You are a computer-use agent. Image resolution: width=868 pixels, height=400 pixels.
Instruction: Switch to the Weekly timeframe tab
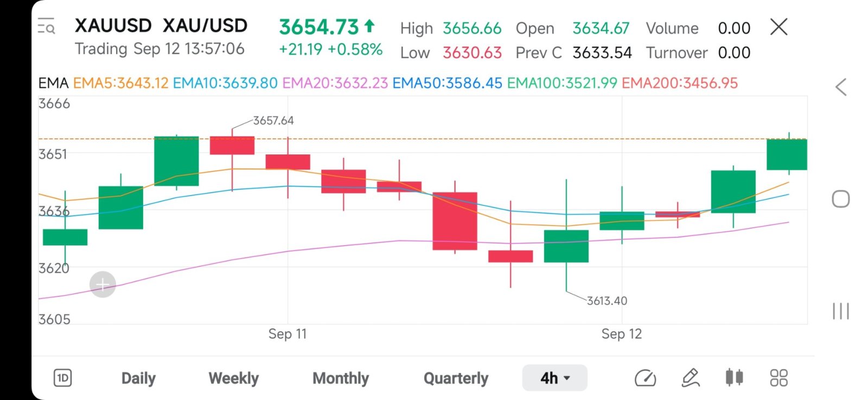coord(234,378)
